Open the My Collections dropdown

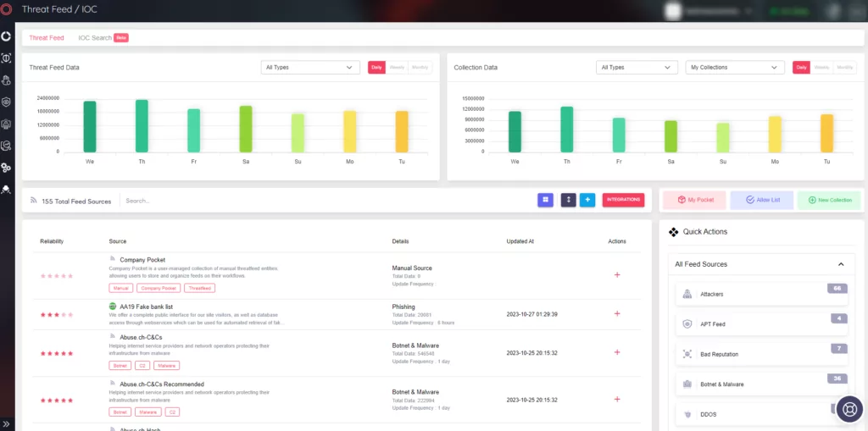click(x=735, y=68)
